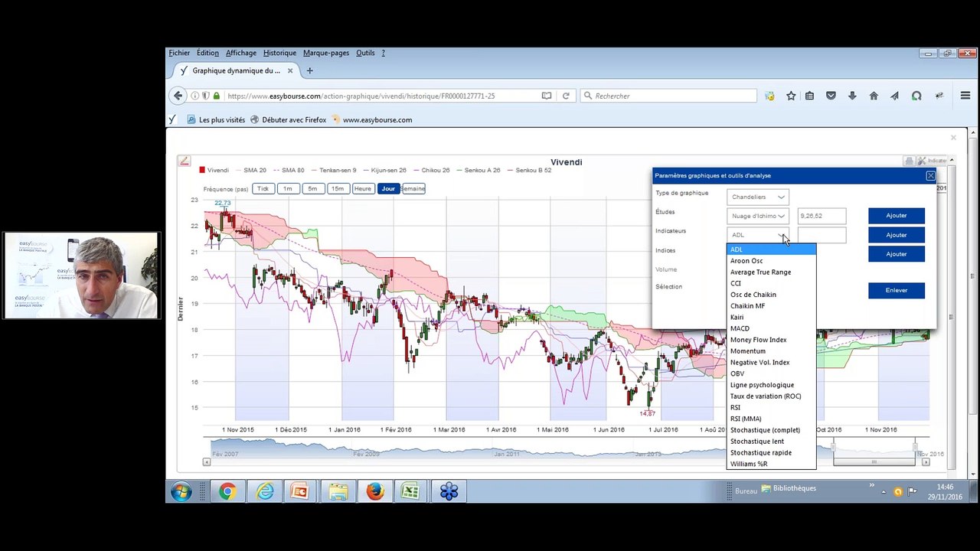Open Type de graphique Chandeliers dropdown

(x=757, y=197)
